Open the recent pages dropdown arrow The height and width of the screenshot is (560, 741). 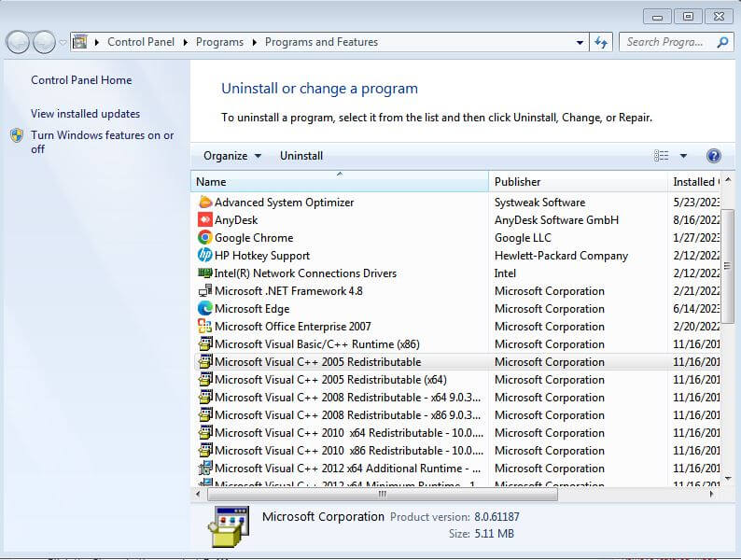pyautogui.click(x=63, y=43)
